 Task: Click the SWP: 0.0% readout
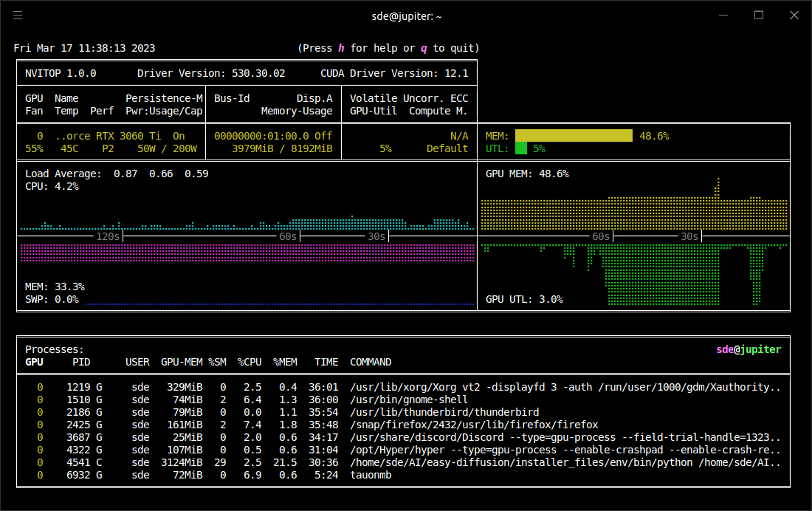52,299
